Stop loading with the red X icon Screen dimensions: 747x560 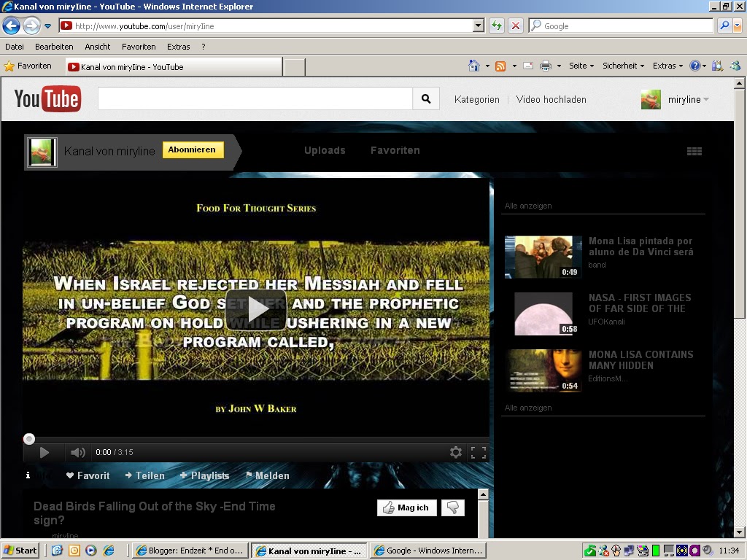coord(516,26)
